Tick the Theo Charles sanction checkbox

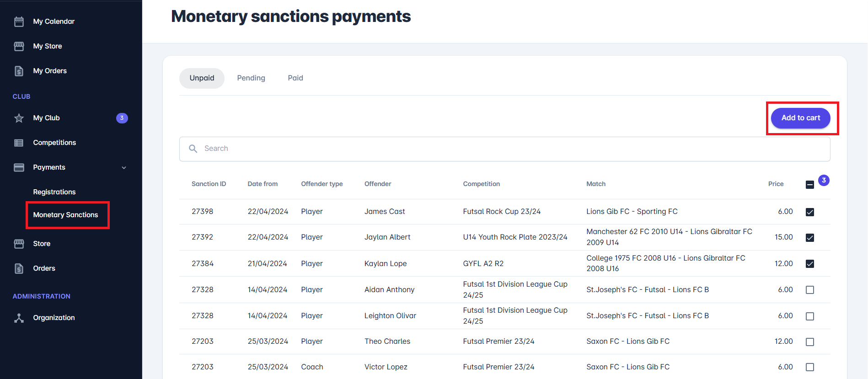pos(809,342)
